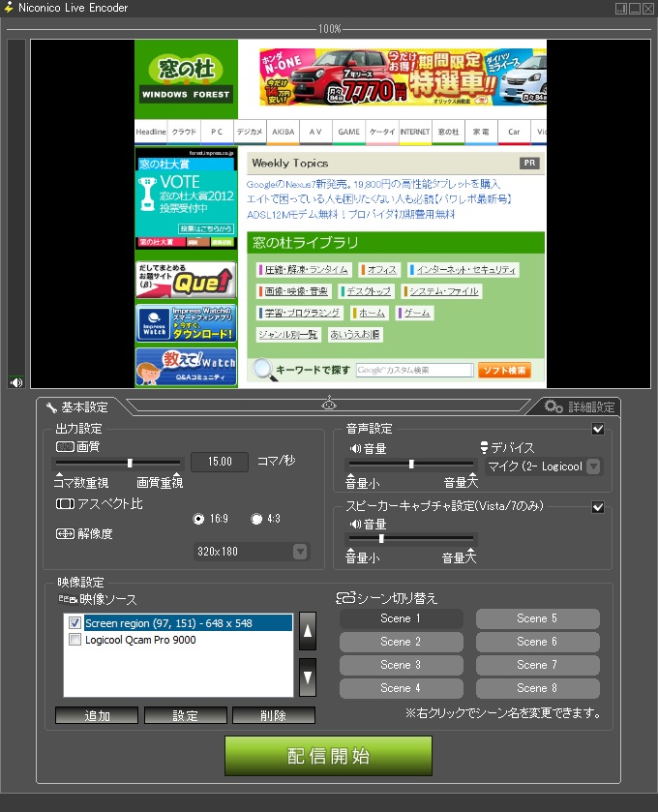Click the 映像ソース video source icon

point(68,599)
